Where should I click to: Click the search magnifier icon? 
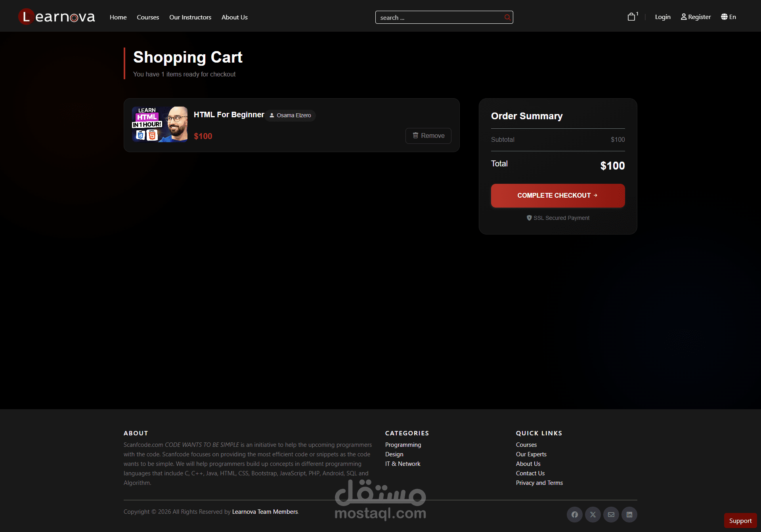(507, 17)
